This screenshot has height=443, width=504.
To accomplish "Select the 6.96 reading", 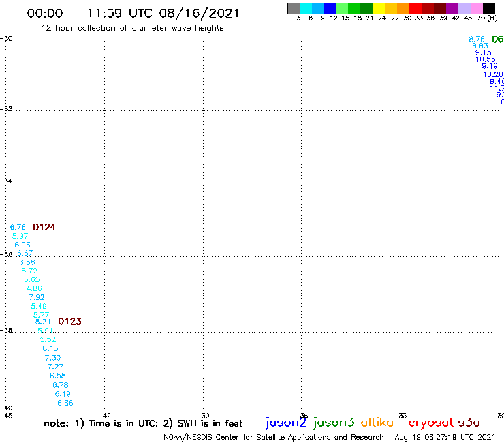I will tap(22, 245).
